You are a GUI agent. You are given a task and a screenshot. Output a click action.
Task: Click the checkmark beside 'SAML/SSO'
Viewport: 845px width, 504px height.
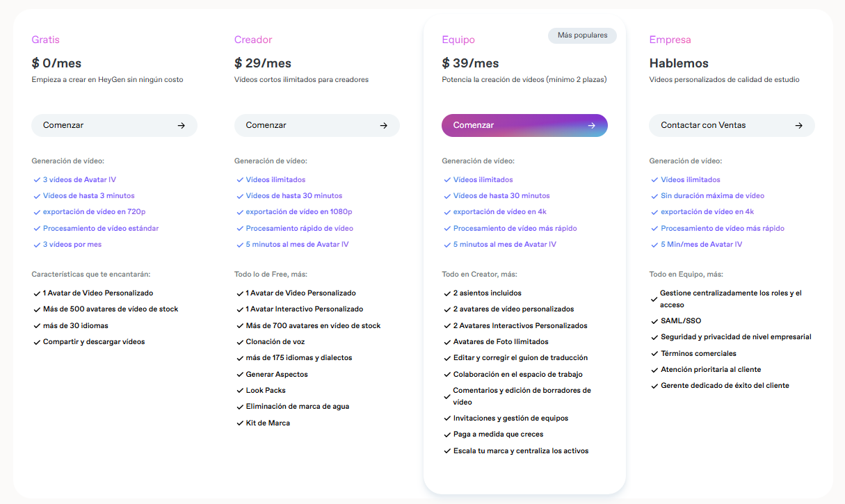tap(654, 321)
